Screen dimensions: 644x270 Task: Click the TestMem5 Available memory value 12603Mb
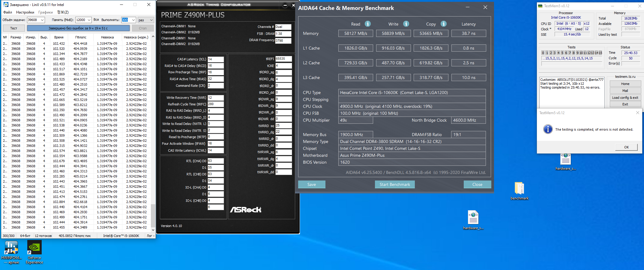631,24
